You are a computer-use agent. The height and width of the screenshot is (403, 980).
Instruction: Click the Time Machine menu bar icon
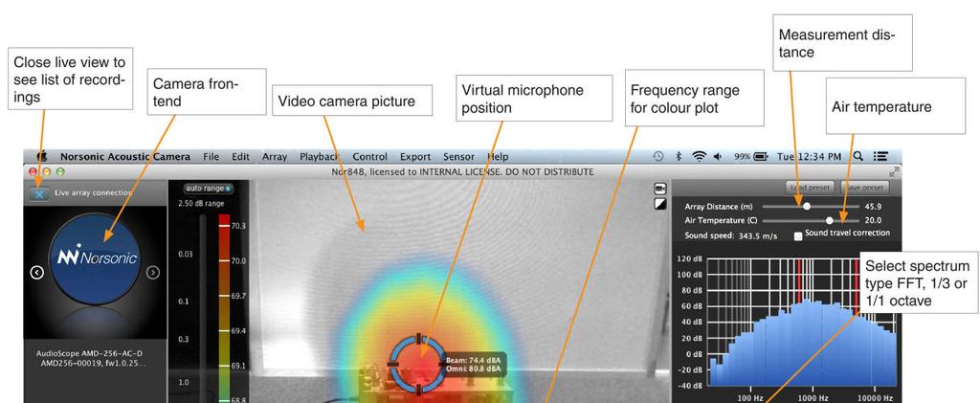tap(658, 157)
